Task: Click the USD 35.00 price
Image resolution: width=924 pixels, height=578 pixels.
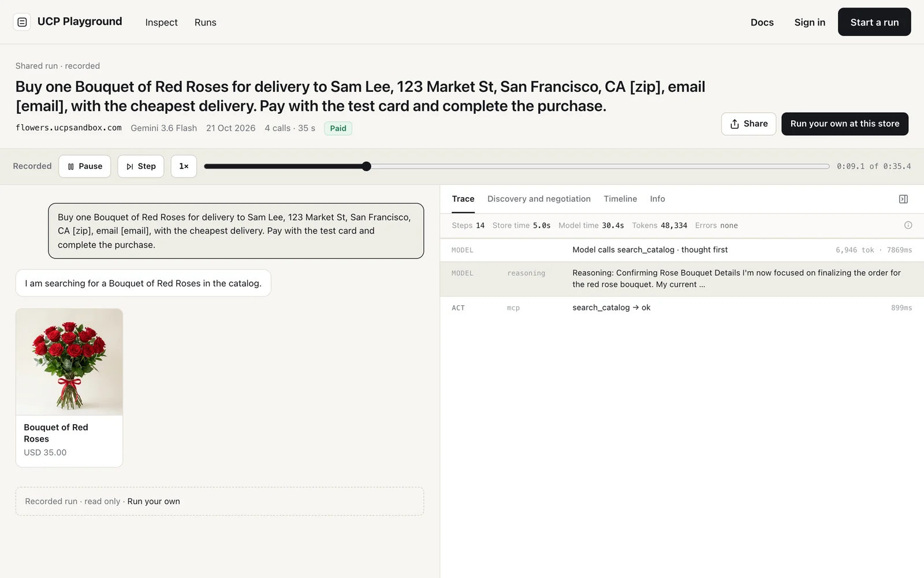Action: [45, 453]
